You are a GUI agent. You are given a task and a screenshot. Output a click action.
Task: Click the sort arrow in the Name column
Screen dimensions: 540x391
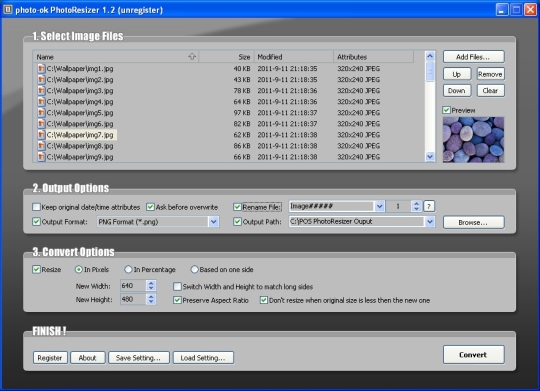pos(192,56)
